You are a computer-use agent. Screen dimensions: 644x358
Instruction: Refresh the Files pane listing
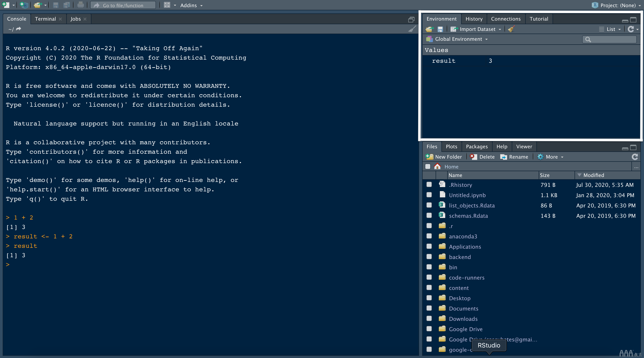(635, 157)
